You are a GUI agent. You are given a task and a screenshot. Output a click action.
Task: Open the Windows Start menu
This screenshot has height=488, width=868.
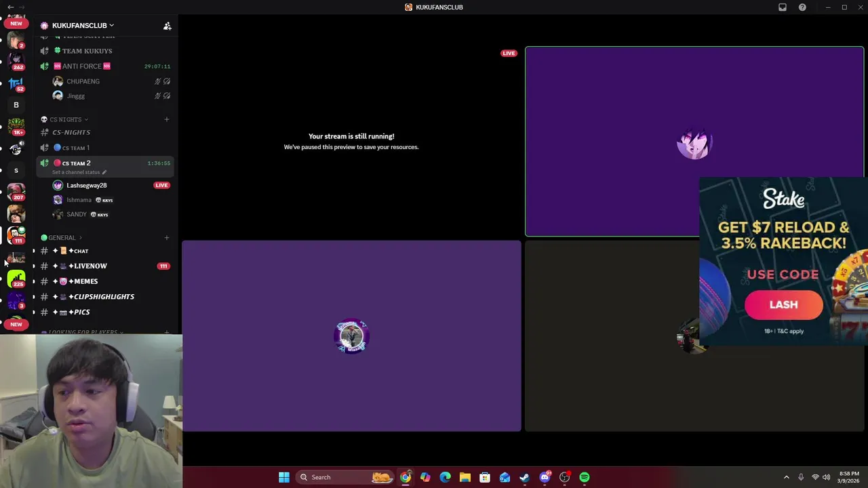point(284,477)
